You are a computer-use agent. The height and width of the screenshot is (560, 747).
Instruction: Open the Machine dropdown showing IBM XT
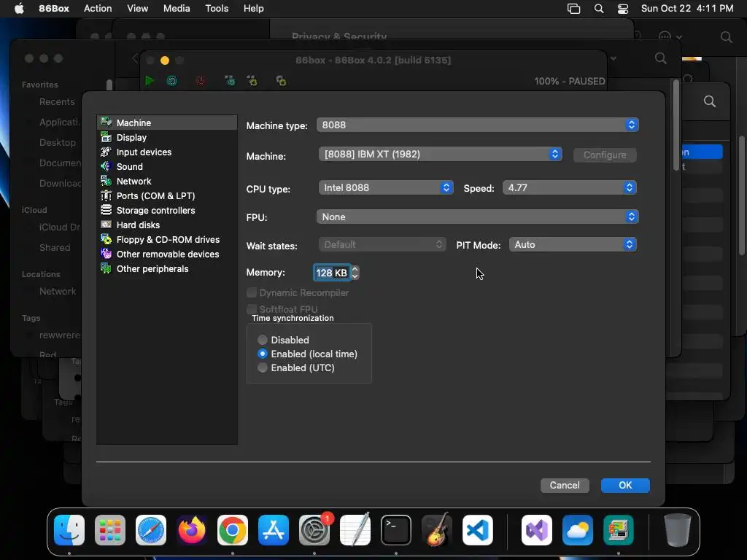[x=441, y=155]
